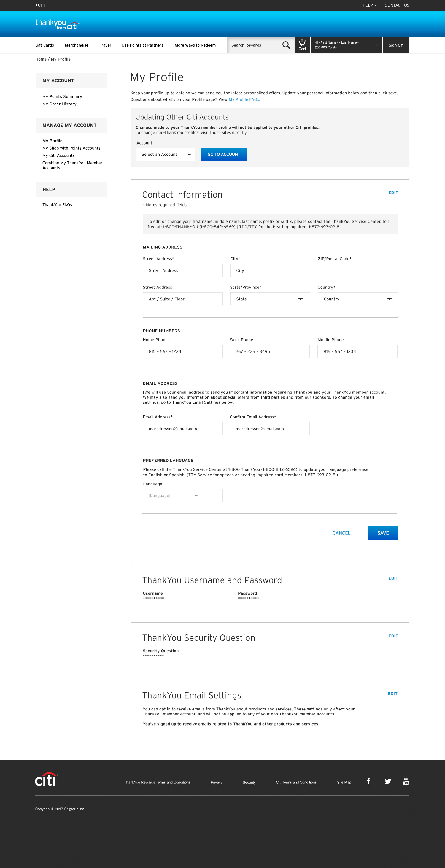Click the GO TO ACCOUNT button
This screenshot has width=445, height=868.
coord(224,155)
